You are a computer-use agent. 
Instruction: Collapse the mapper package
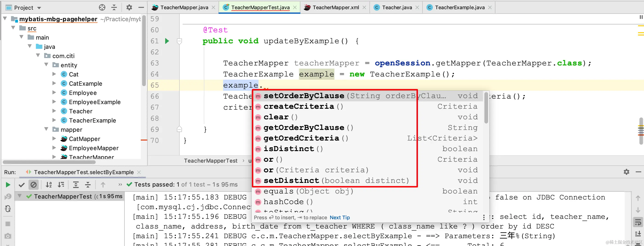click(46, 129)
